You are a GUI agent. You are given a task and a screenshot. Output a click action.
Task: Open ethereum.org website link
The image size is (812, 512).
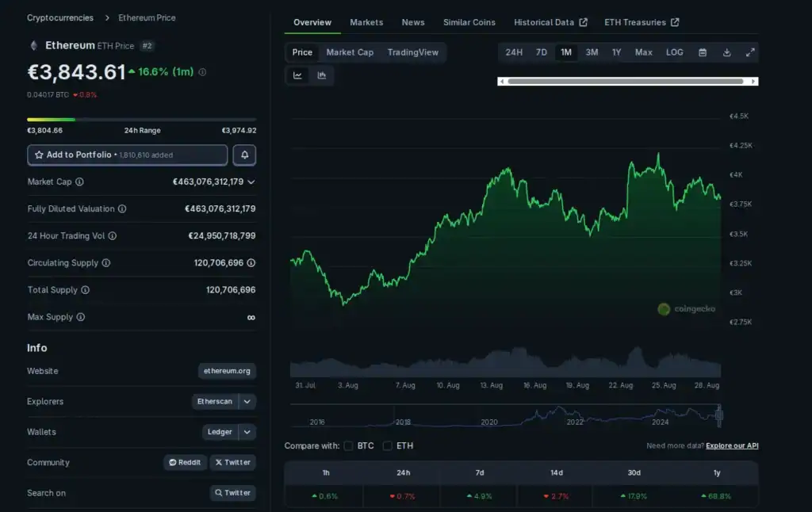[227, 371]
